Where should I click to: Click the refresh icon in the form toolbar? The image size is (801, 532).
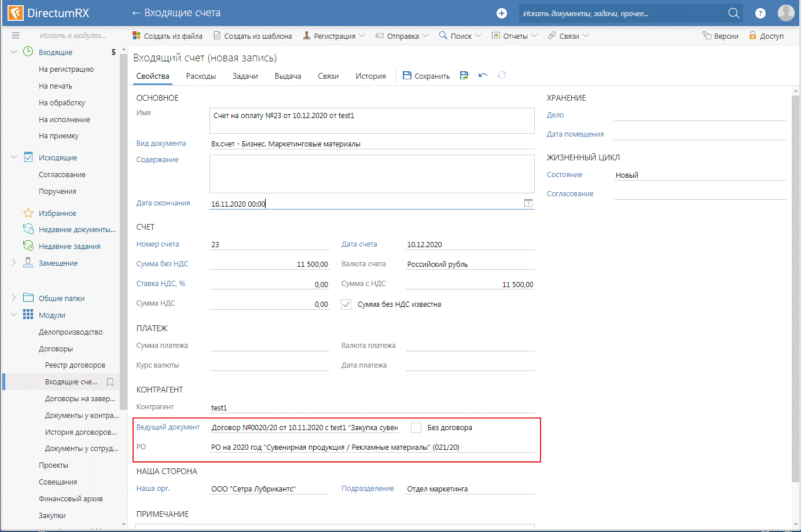coord(502,75)
